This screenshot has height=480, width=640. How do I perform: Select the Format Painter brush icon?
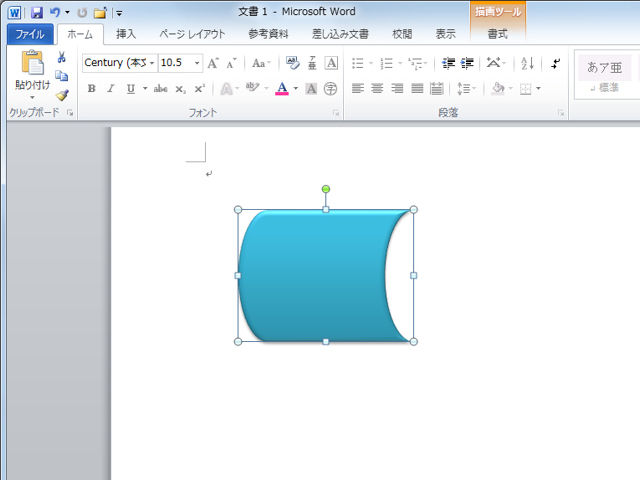click(x=62, y=95)
